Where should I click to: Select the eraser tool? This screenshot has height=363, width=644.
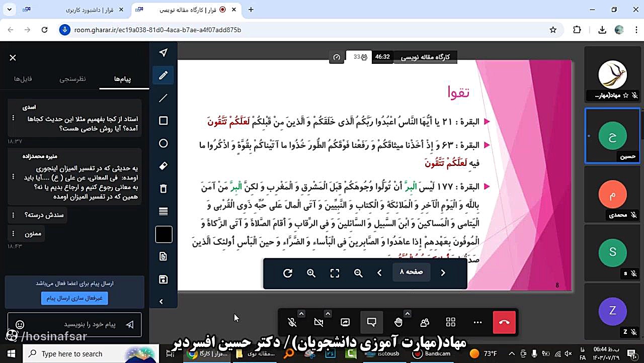point(163,166)
